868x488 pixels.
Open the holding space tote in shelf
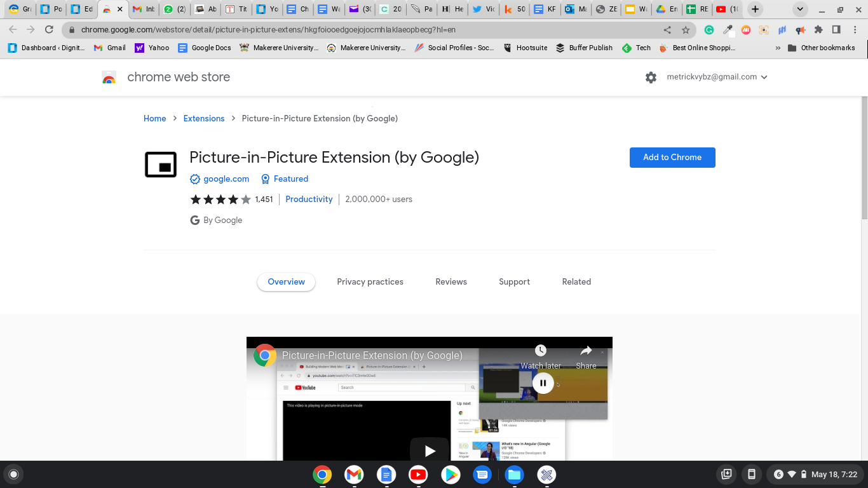[727, 474]
